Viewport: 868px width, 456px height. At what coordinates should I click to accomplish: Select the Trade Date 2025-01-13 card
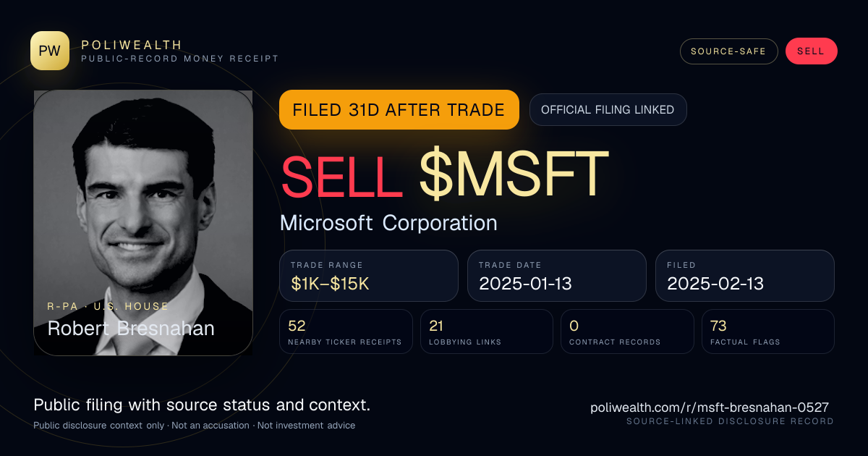tap(557, 276)
